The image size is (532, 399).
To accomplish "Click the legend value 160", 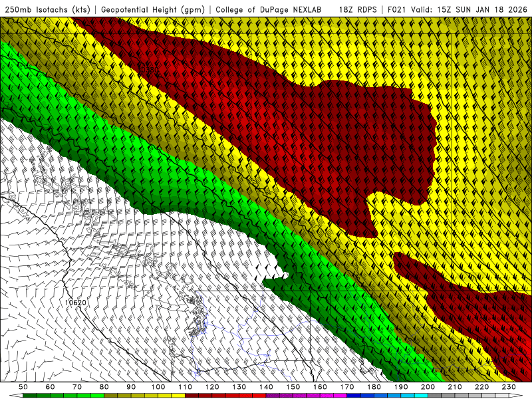I will click(321, 387).
